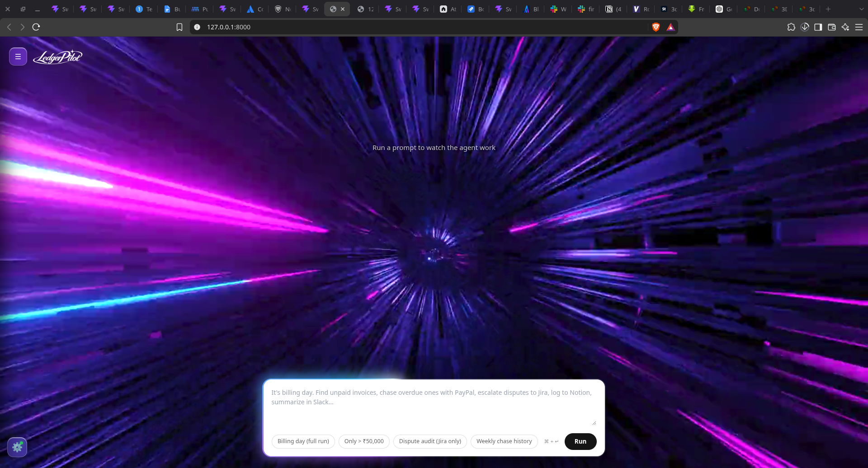The width and height of the screenshot is (868, 468).
Task: Switch to the Slack tab labeled W
Action: (558, 9)
